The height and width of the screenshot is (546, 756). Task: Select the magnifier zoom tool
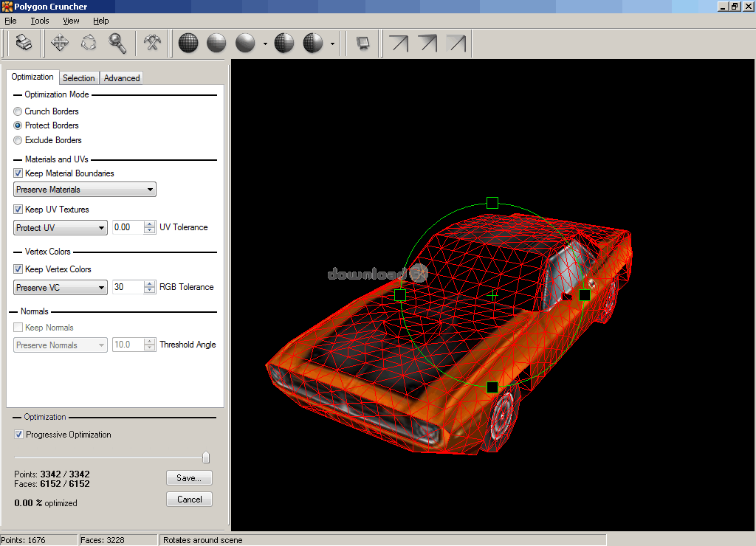(117, 43)
